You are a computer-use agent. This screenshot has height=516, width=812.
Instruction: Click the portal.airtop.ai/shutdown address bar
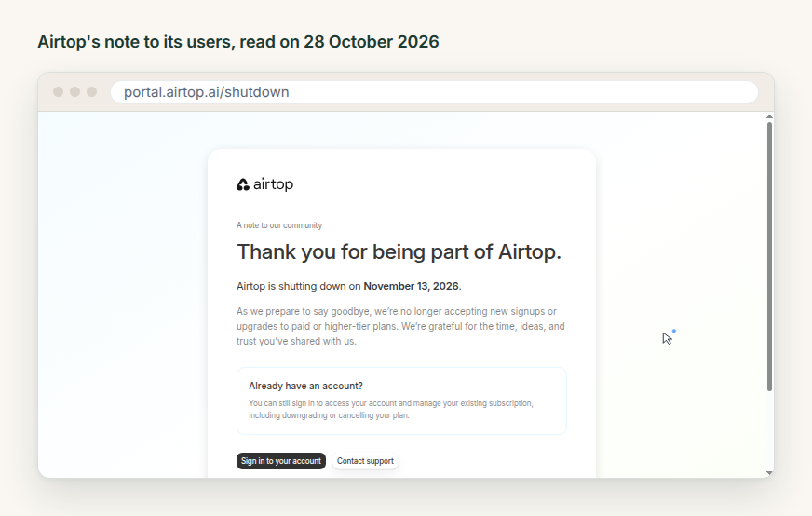point(434,92)
